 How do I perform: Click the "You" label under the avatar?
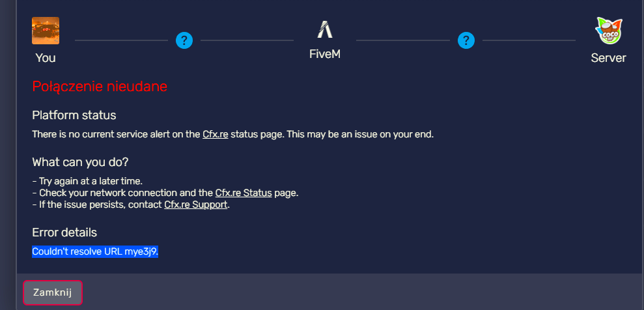pos(46,58)
